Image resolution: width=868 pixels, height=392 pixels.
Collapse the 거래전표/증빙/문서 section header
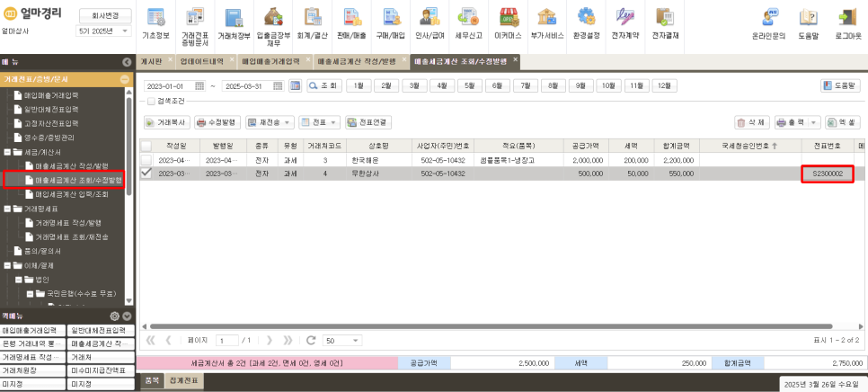(125, 79)
